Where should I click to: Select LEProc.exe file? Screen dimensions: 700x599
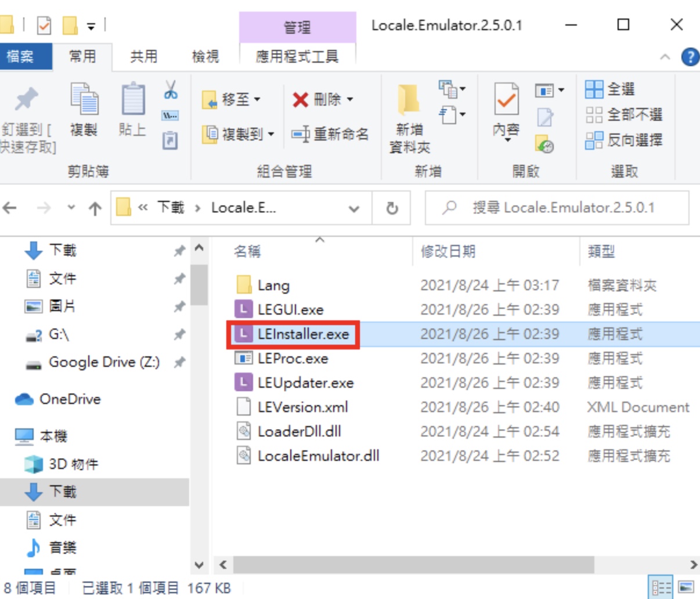point(293,359)
